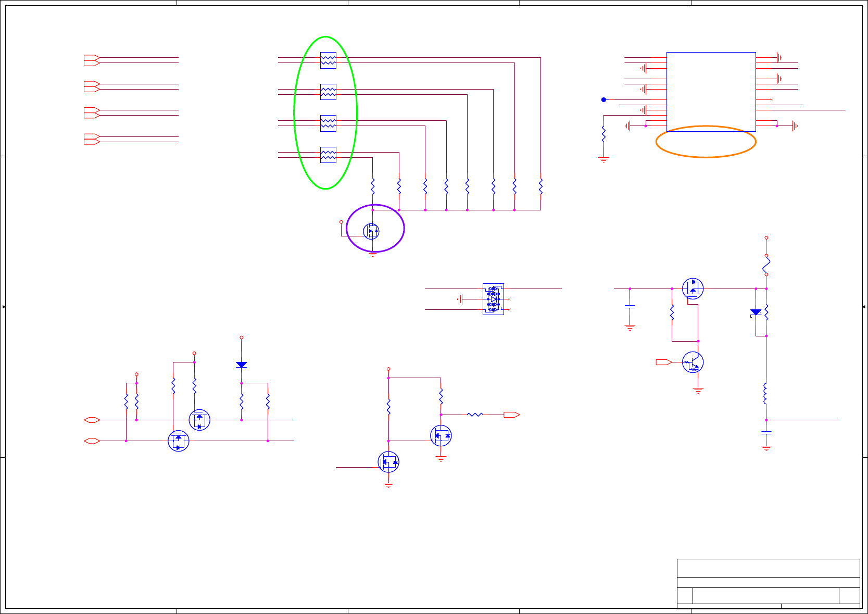868x614 pixels.
Task: Select the inductor on the output rail
Action: [765, 394]
